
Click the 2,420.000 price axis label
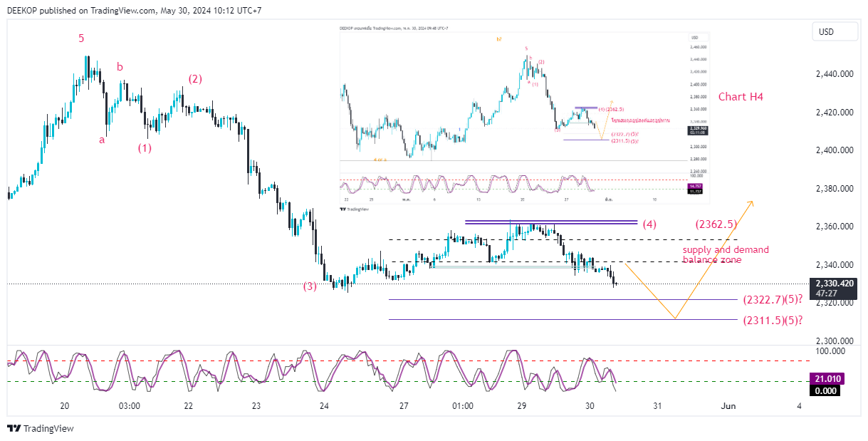pos(835,112)
